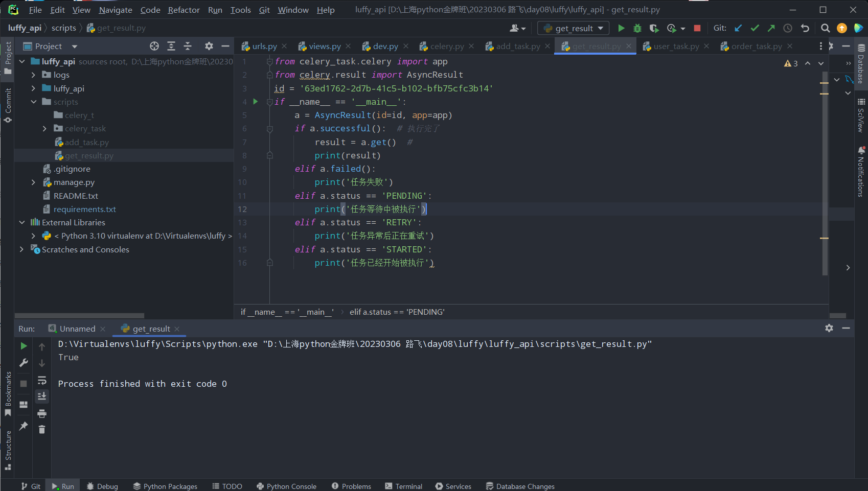Open Project panel settings gear
This screenshot has width=868, height=491.
pyautogui.click(x=209, y=46)
